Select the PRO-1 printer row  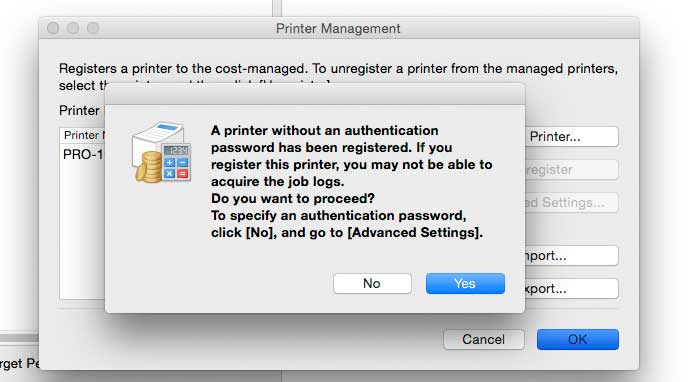(82, 154)
